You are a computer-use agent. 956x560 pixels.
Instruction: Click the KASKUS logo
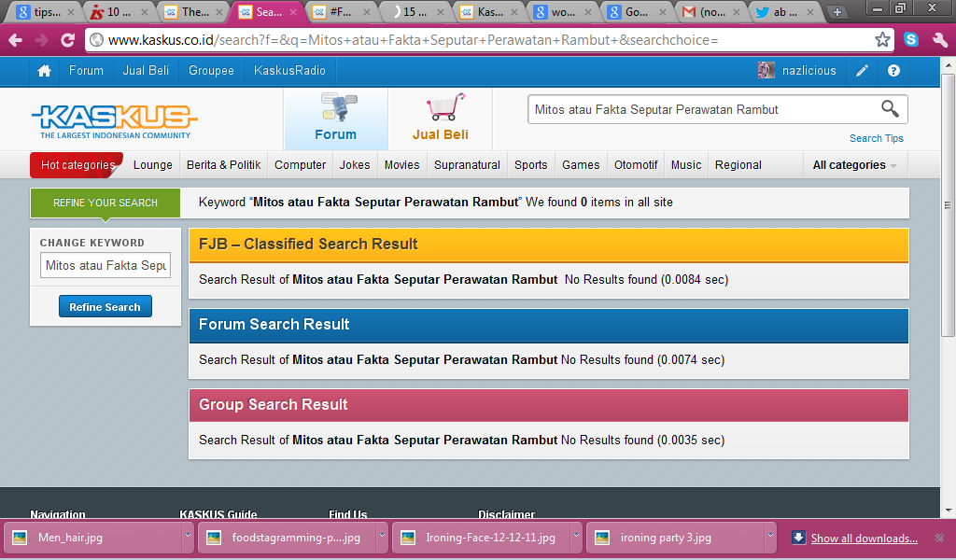[115, 120]
